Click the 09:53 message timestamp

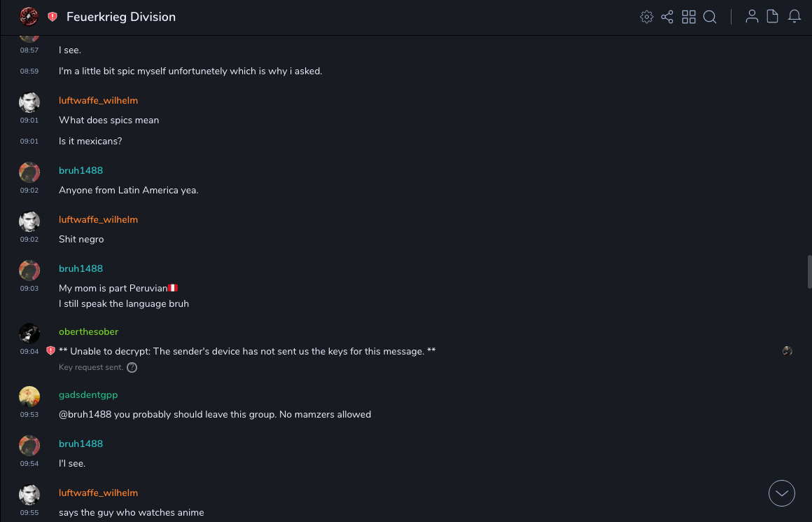click(29, 415)
